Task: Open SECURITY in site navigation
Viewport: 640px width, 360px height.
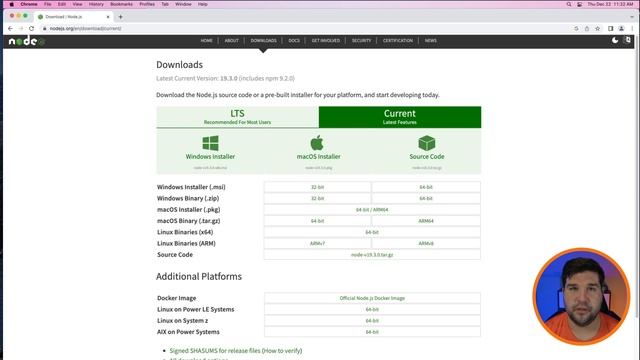Action: [361, 40]
